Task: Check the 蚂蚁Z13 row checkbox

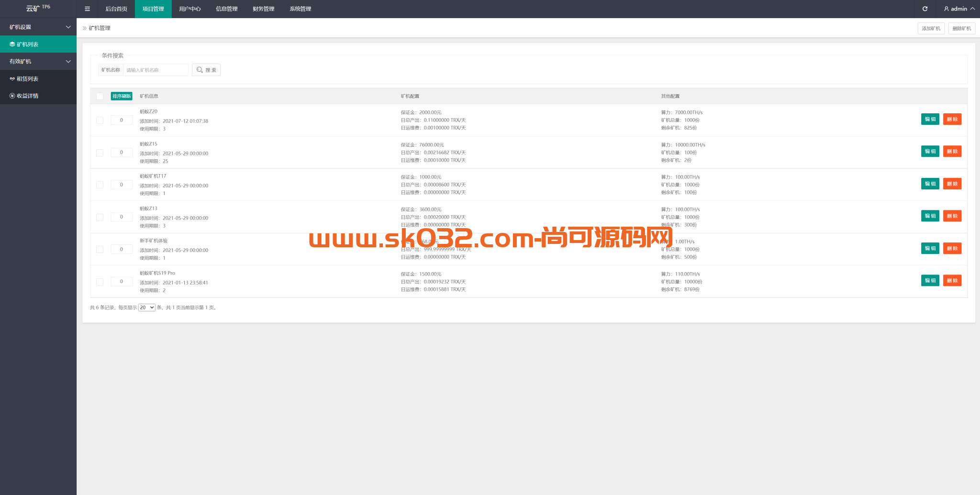Action: coord(100,217)
